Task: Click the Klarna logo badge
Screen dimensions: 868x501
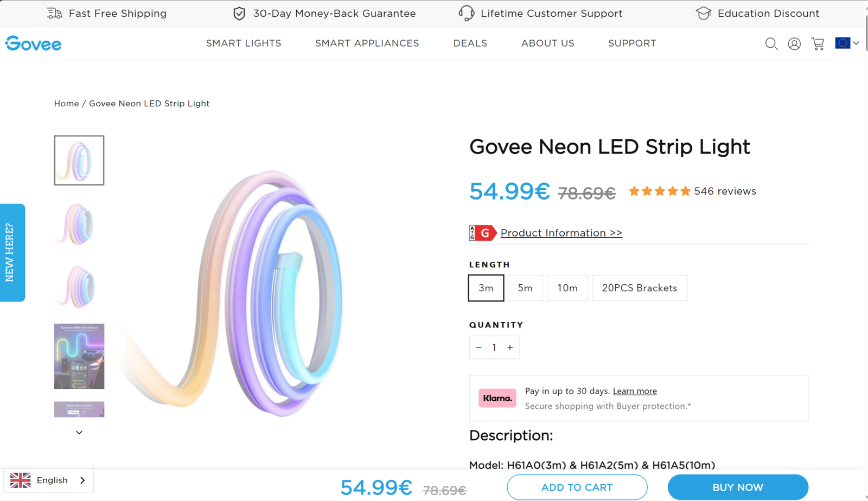Action: pos(497,398)
